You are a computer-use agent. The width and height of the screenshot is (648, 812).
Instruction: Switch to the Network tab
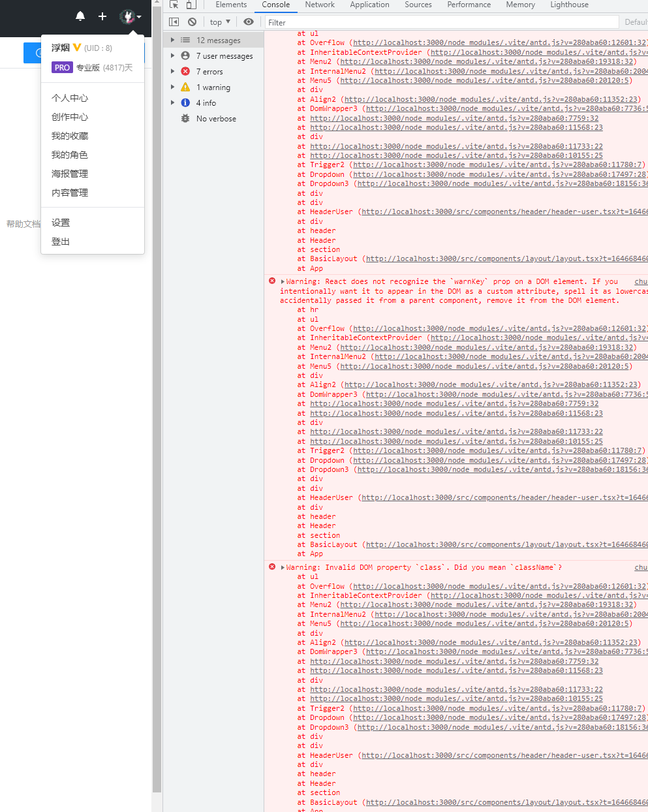(320, 5)
